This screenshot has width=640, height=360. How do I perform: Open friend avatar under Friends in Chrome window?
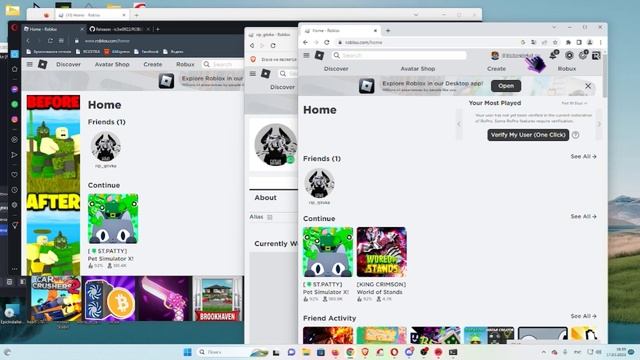point(319,183)
